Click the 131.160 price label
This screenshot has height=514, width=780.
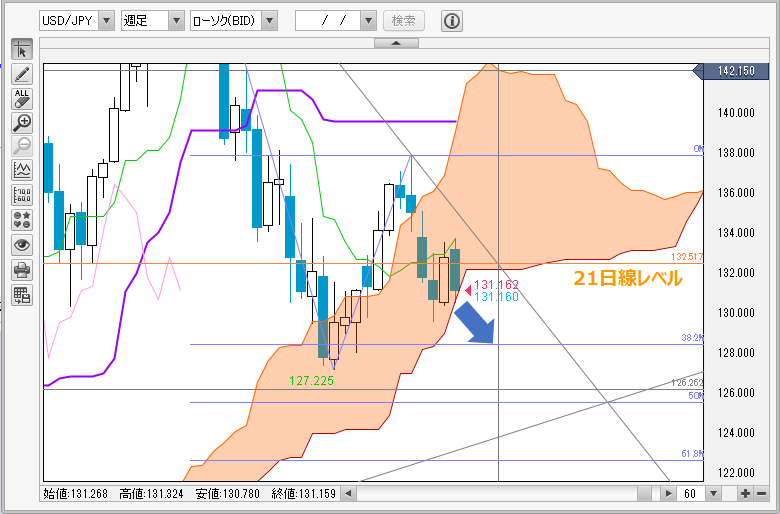[496, 297]
